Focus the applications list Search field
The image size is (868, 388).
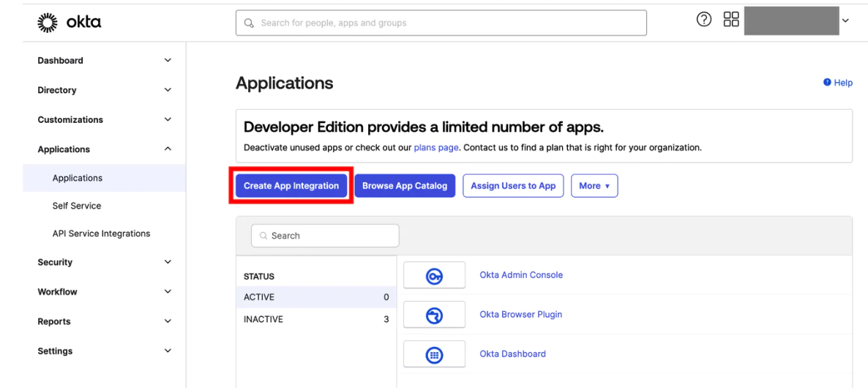tap(325, 236)
